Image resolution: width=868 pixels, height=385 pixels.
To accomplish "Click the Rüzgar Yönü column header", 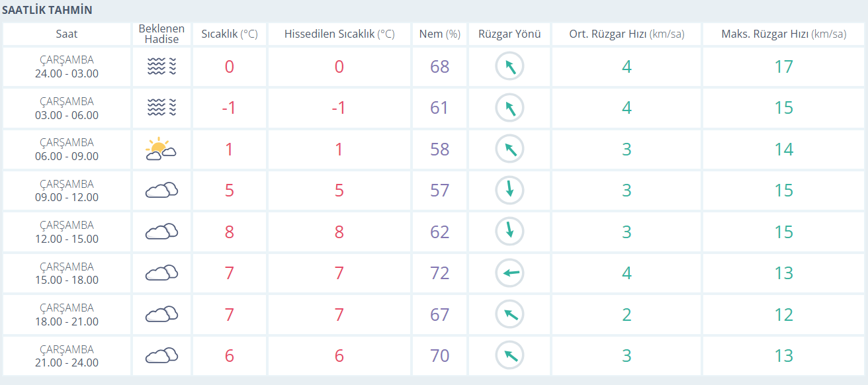I will tap(509, 34).
